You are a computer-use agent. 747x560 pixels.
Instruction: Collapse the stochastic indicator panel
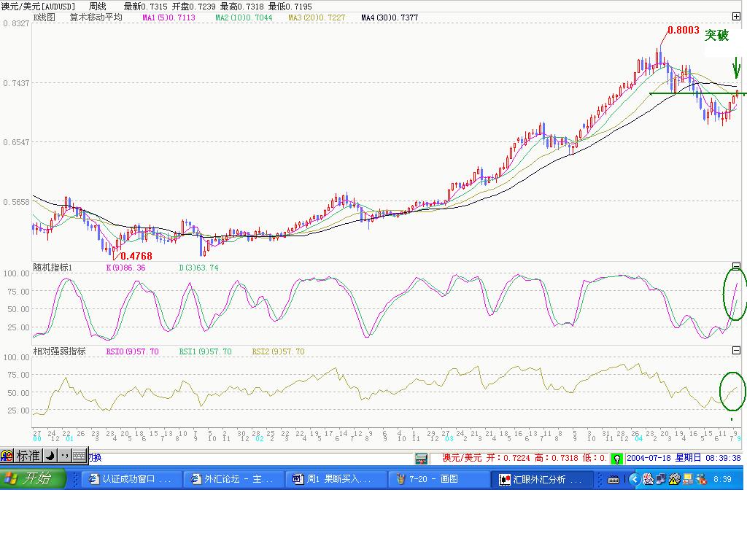(736, 266)
